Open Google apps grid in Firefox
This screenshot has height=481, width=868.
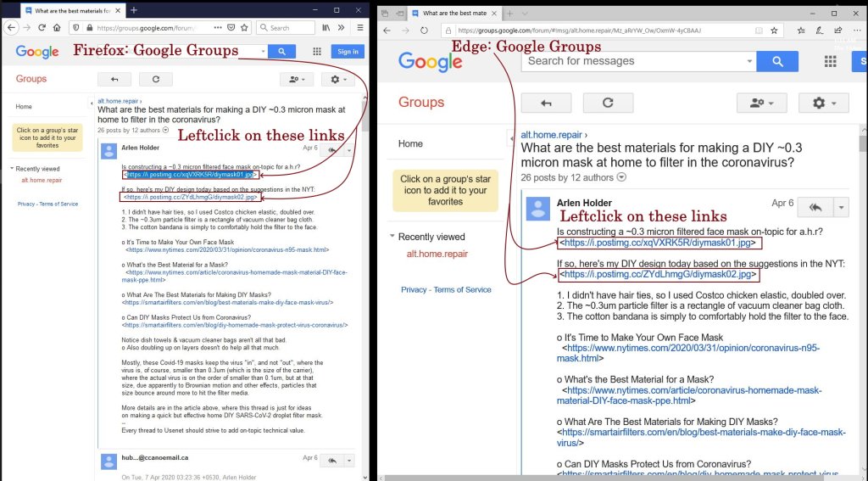tap(317, 52)
